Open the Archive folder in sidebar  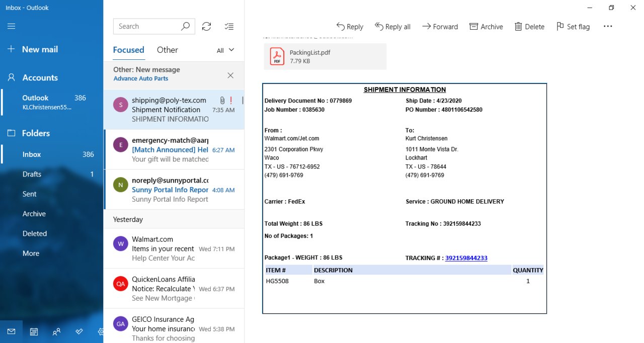click(x=52, y=214)
